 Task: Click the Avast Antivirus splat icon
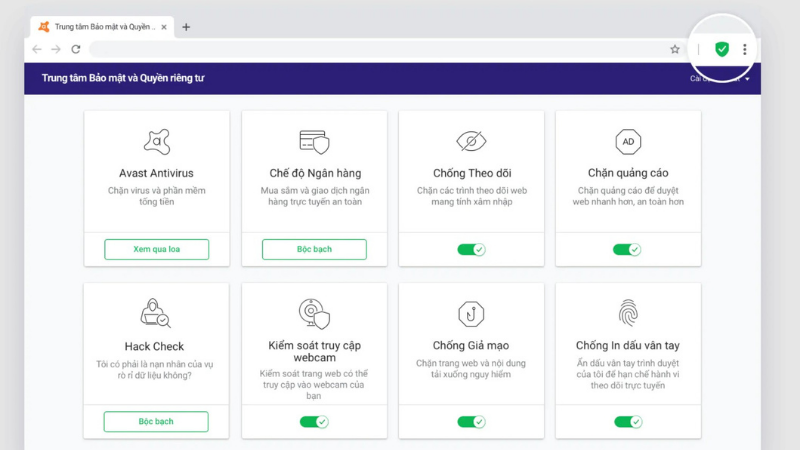(157, 142)
